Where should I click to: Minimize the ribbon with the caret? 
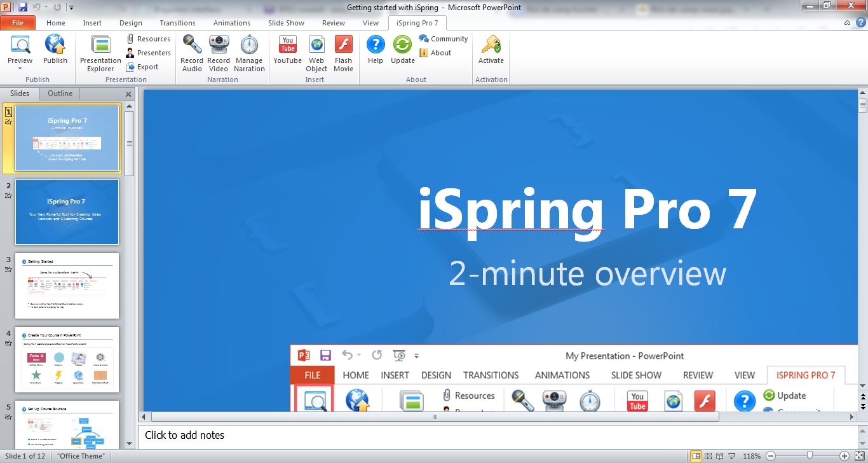point(848,23)
